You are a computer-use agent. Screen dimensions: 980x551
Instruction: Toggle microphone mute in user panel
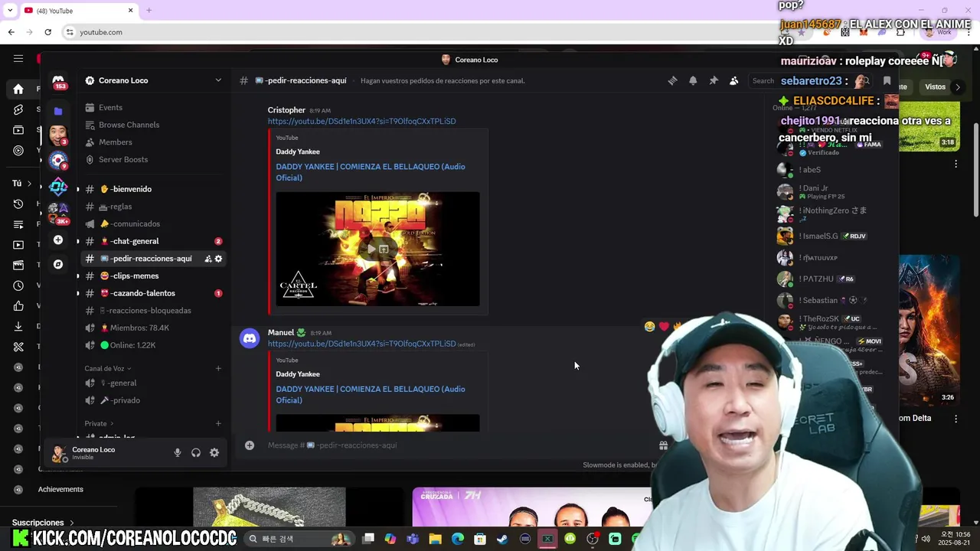pos(178,453)
